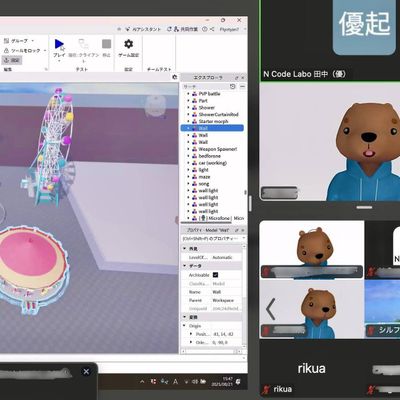Click the IME letter A tray icon

pyautogui.click(x=175, y=382)
